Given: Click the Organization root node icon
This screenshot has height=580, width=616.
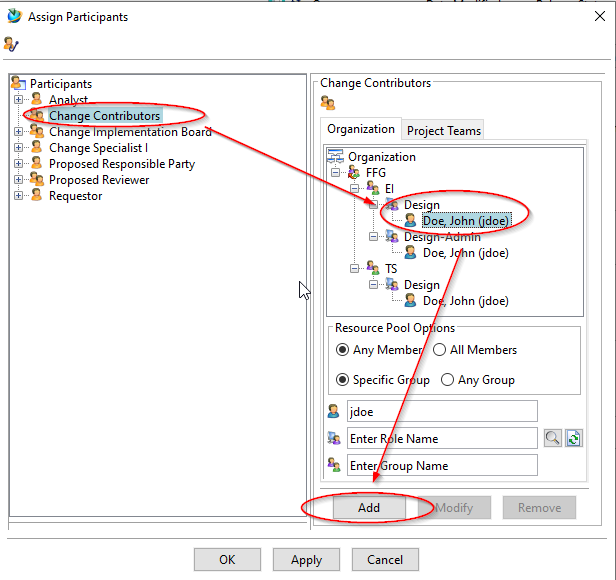Looking at the screenshot, I should (336, 157).
